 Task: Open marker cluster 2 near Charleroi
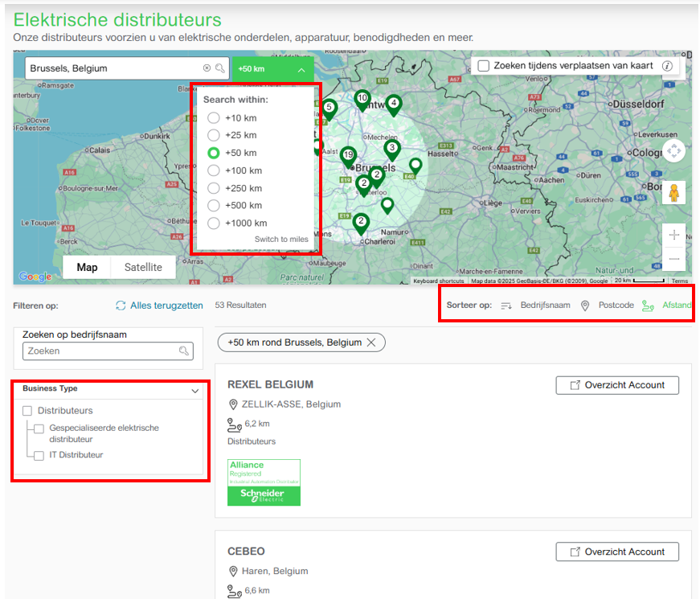click(x=361, y=224)
